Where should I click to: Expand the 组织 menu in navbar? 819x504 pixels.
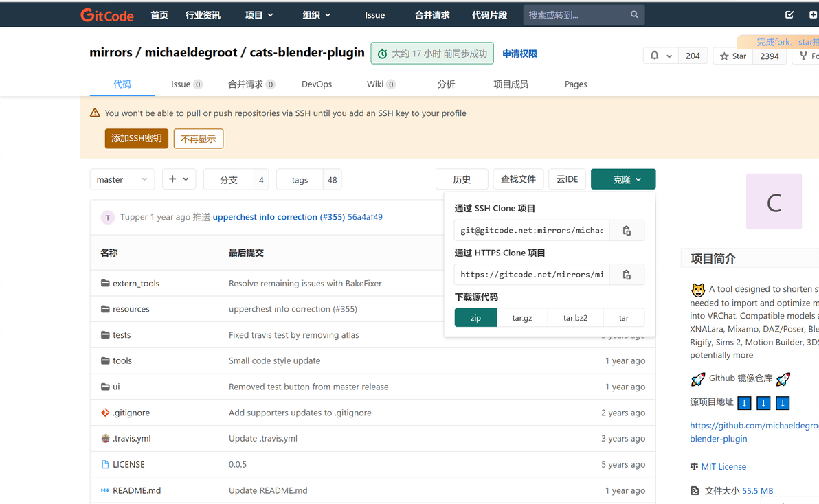coord(317,15)
